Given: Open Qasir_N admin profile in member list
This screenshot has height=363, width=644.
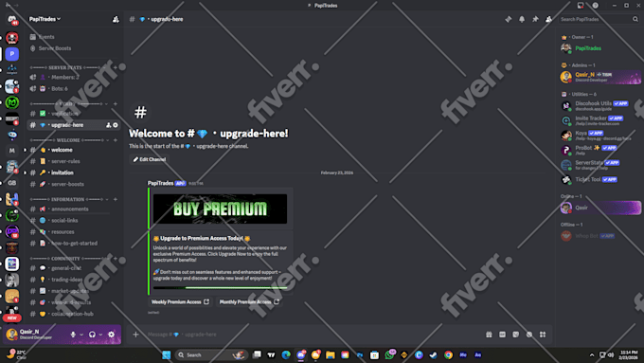Looking at the screenshot, I should 600,77.
